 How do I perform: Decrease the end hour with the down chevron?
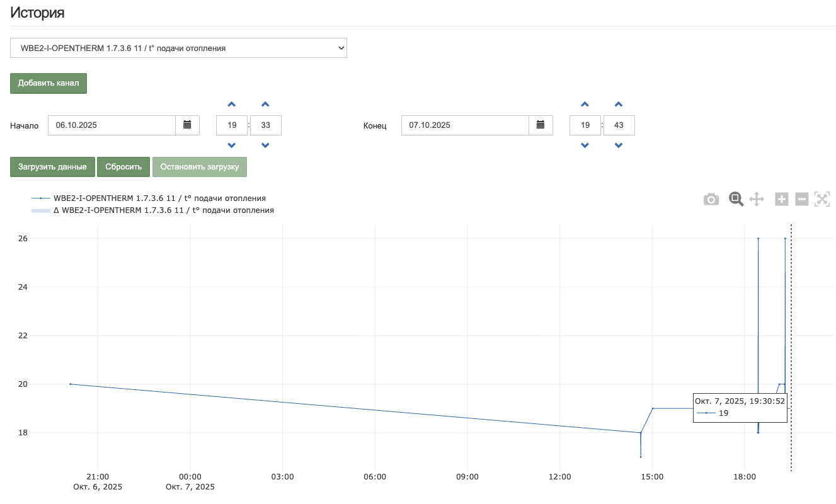(585, 146)
